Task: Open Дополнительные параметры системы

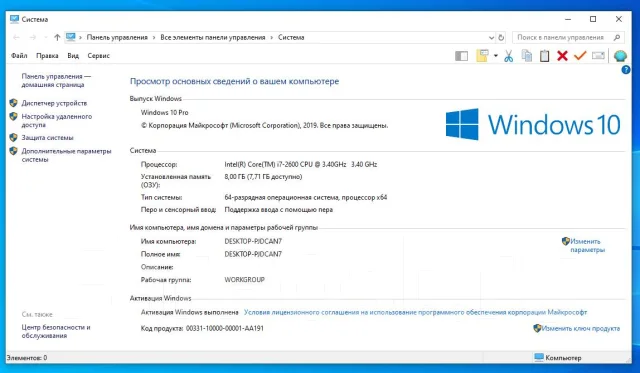Action: pyautogui.click(x=66, y=155)
